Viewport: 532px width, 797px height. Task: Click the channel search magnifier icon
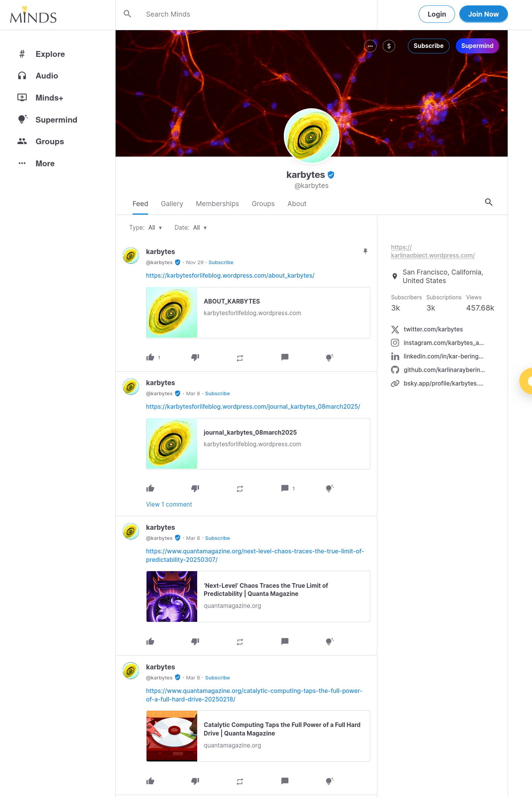tap(489, 202)
